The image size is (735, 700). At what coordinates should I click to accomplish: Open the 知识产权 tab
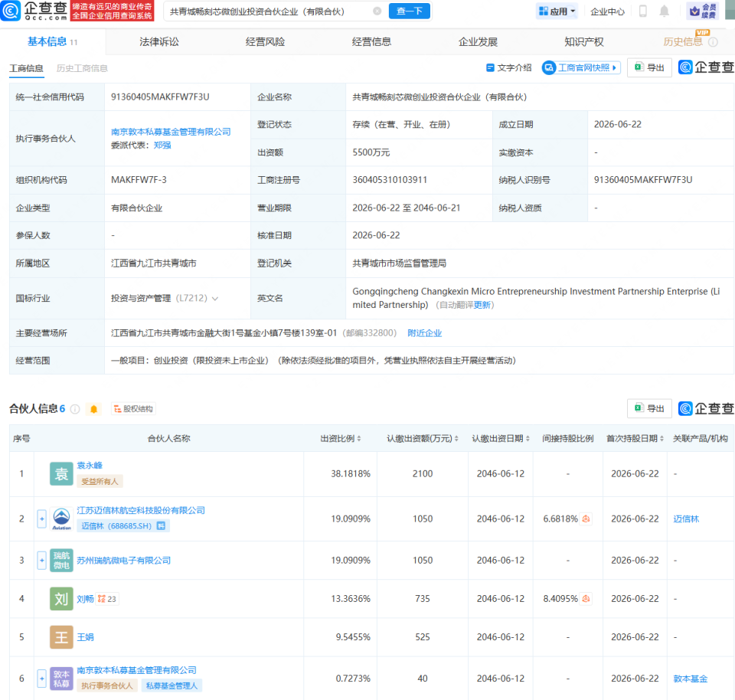(x=584, y=41)
